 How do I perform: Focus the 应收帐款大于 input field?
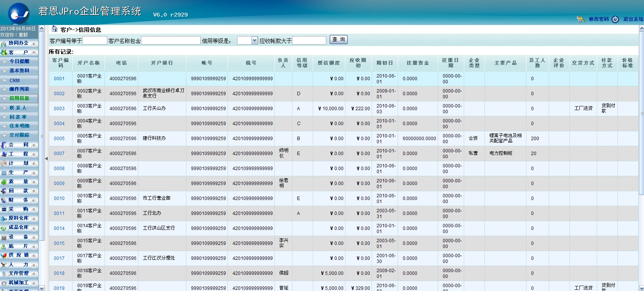[x=309, y=40]
